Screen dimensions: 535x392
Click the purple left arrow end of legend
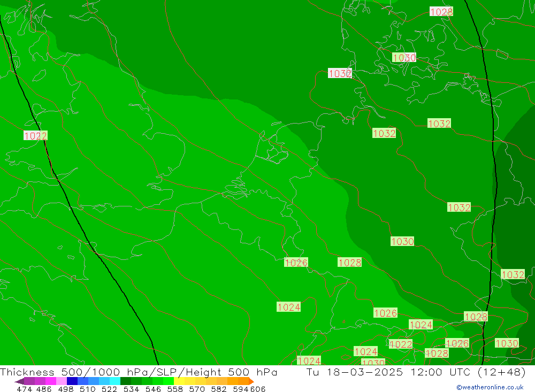(19, 381)
